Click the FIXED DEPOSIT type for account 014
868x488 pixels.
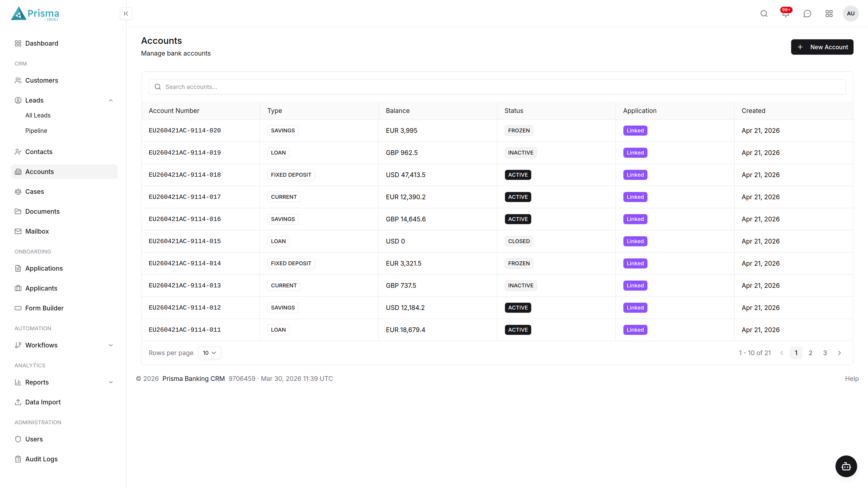click(291, 263)
